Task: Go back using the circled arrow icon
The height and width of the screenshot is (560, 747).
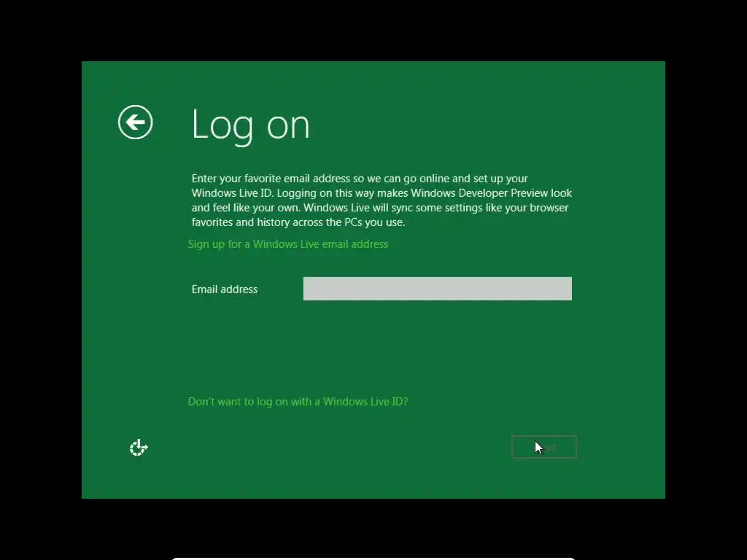Action: coord(135,122)
